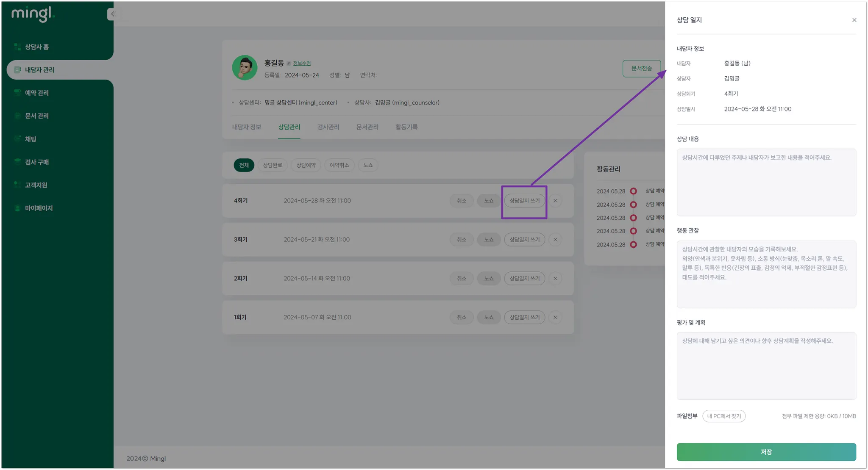This screenshot has height=470, width=868.
Task: Switch to the 검사관리 tab
Action: [x=328, y=127]
